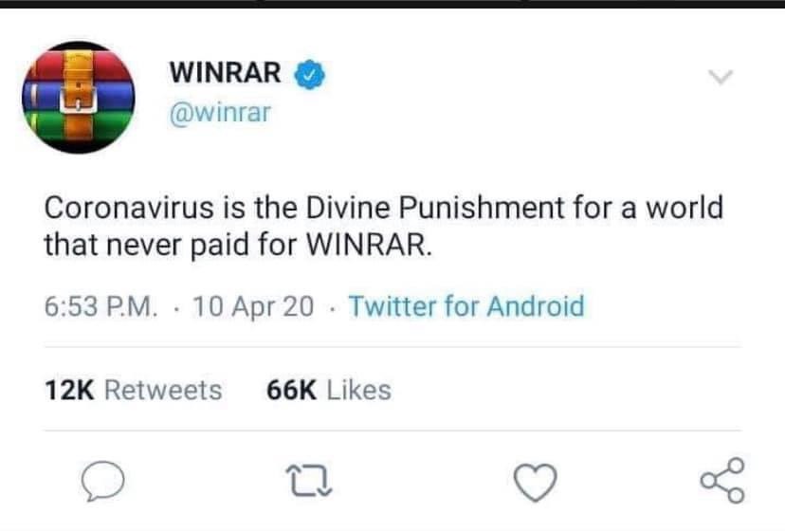Click the word Retweets label
Image resolution: width=785 pixels, height=532 pixels.
coord(163,391)
